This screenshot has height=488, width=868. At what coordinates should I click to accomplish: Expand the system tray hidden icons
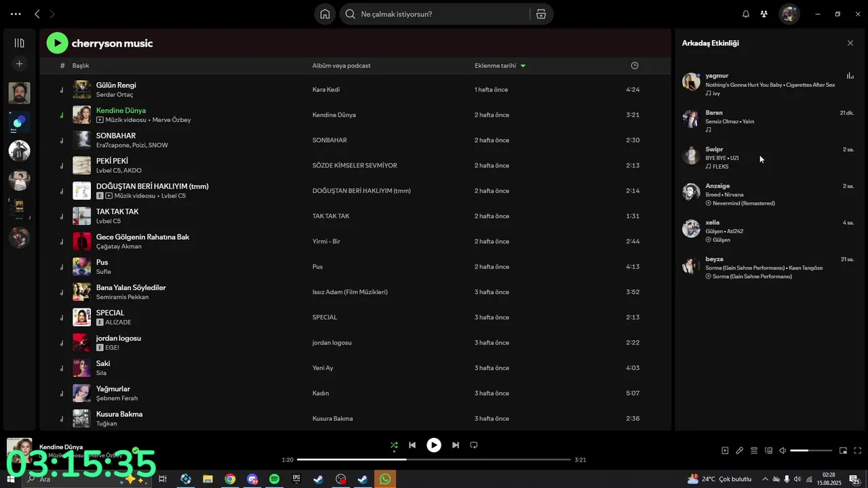click(x=765, y=479)
